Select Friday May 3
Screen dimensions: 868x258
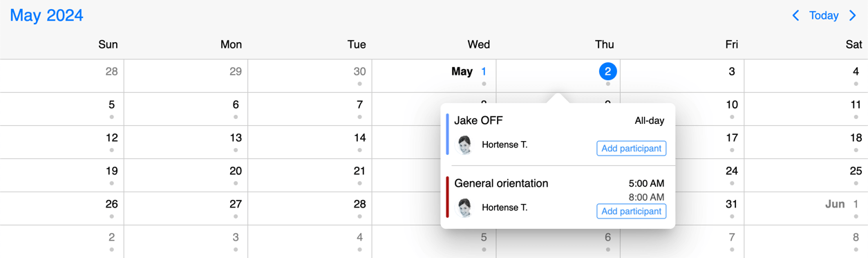732,71
